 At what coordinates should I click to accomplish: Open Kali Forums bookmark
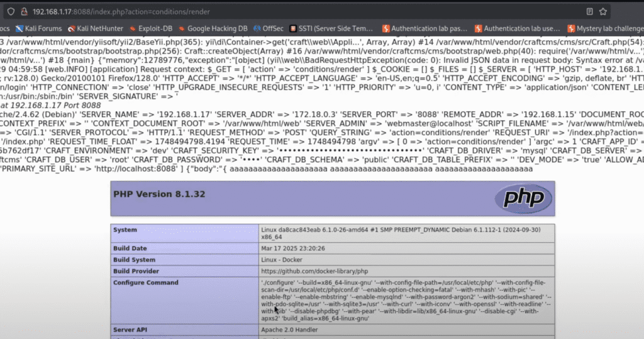click(38, 28)
